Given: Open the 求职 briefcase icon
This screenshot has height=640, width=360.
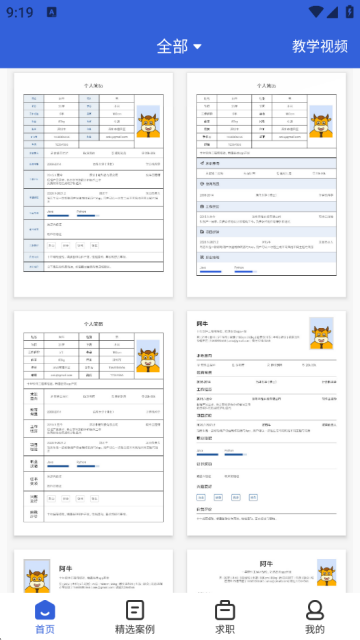Looking at the screenshot, I should click(225, 610).
